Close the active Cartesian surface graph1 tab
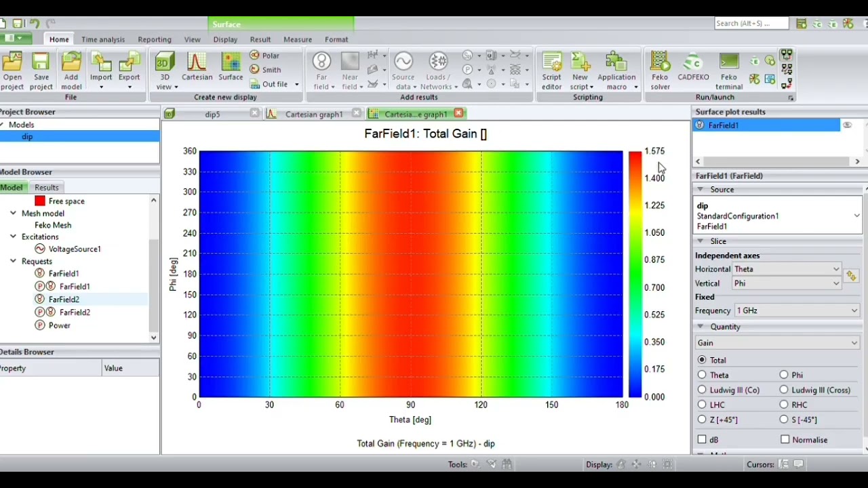The height and width of the screenshot is (488, 868). [458, 113]
